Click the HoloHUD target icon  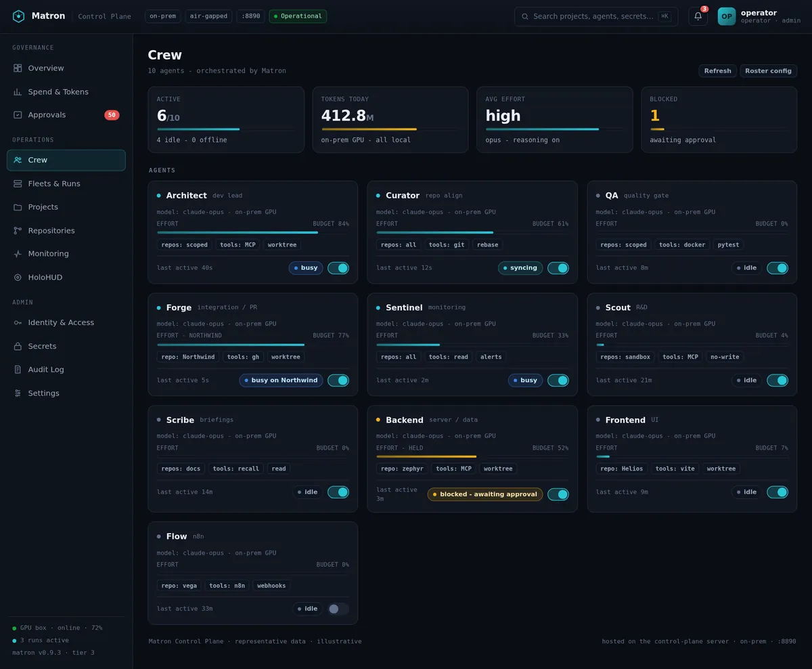tap(18, 278)
